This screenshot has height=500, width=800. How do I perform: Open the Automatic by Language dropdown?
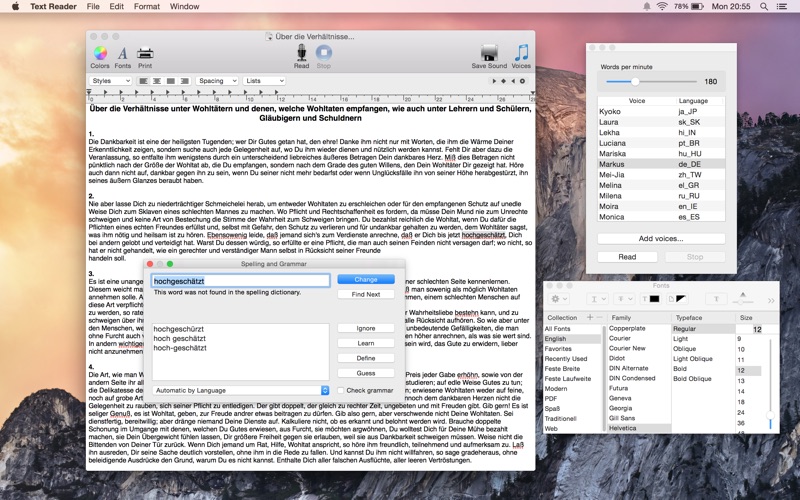click(x=240, y=390)
